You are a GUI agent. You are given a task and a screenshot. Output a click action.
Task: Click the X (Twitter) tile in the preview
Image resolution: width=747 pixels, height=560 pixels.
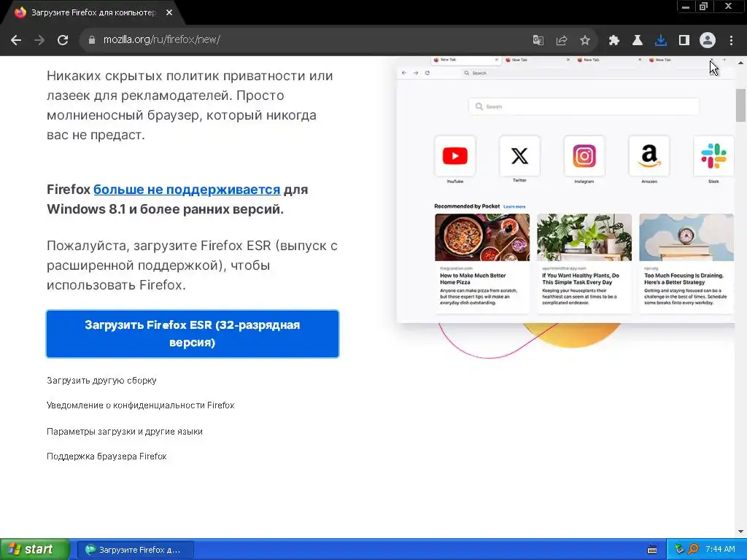tap(519, 156)
